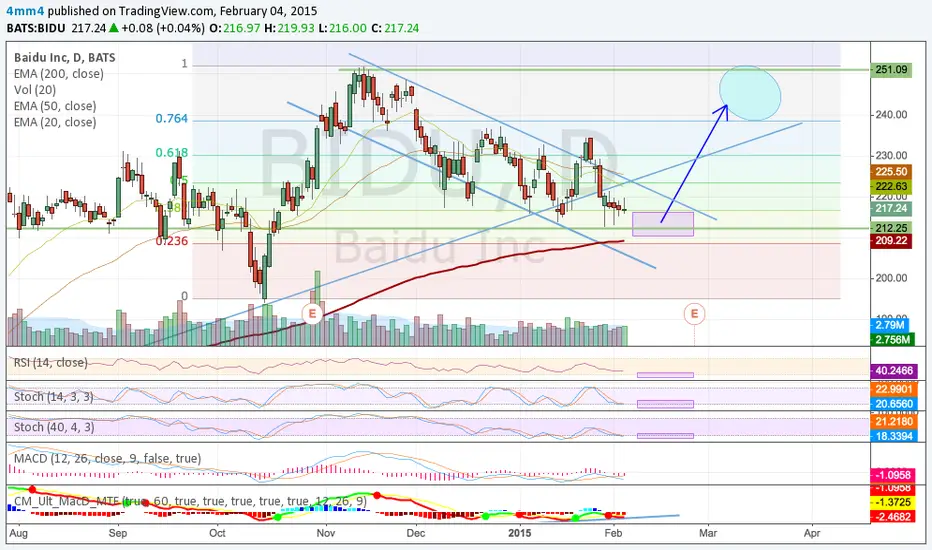The image size is (932, 550).
Task: Click the 225.50 orange price label
Action: tap(891, 171)
